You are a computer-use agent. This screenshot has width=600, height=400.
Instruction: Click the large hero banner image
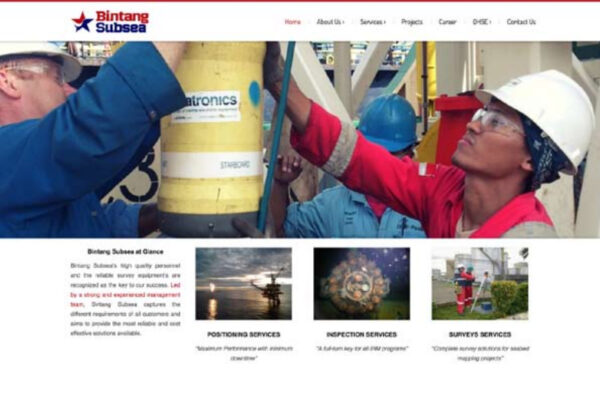[300, 139]
